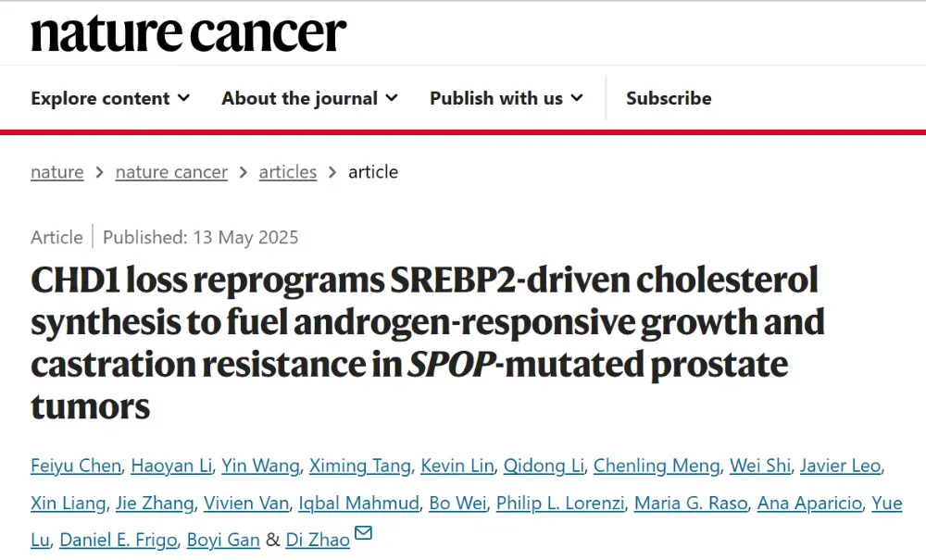
Task: Navigate to the articles breadcrumb
Action: click(288, 172)
